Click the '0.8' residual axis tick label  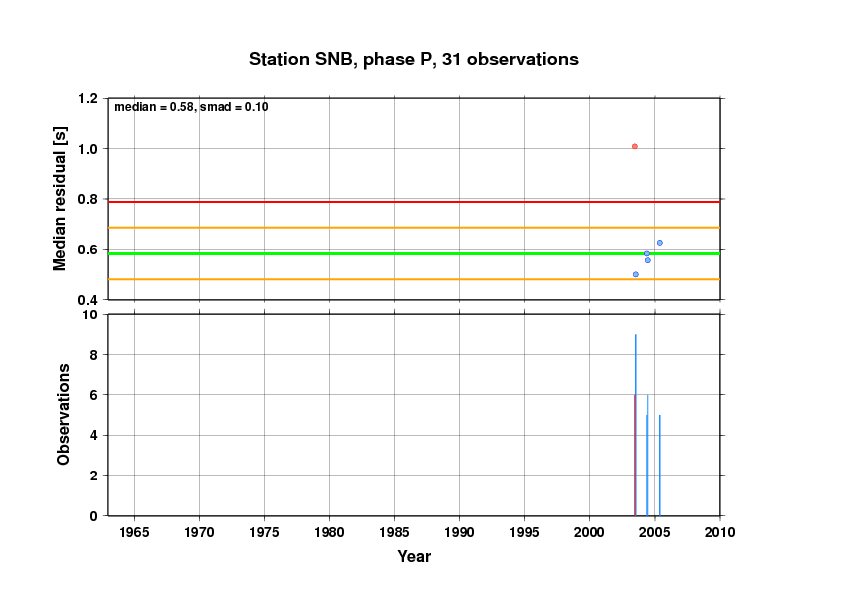point(88,199)
